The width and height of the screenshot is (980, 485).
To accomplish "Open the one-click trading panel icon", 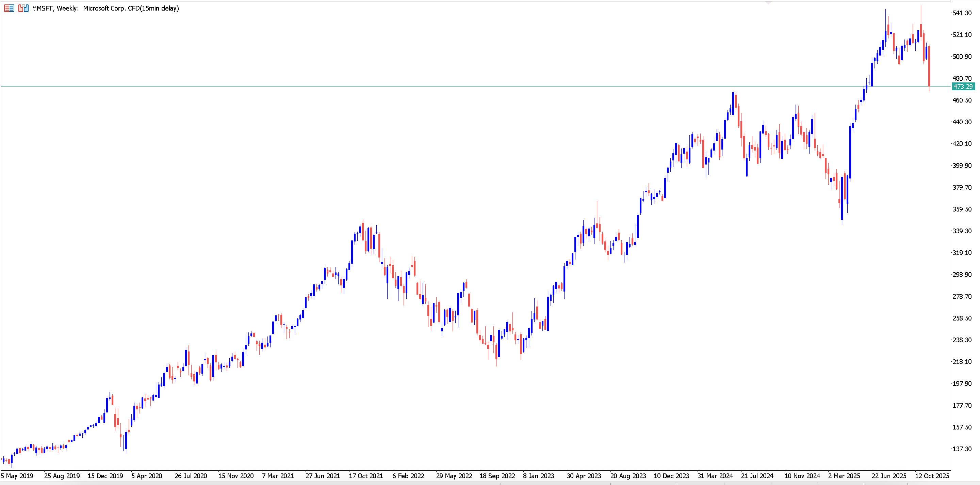I will [9, 8].
